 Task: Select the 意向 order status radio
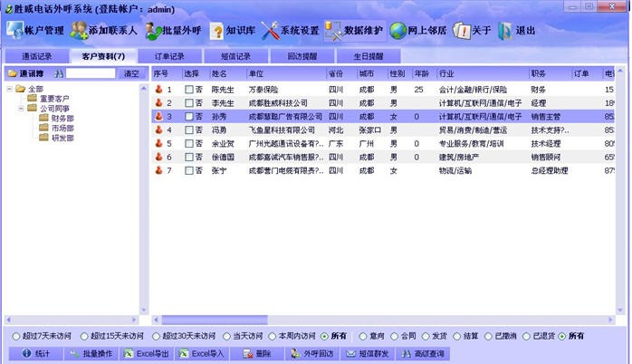(363, 336)
